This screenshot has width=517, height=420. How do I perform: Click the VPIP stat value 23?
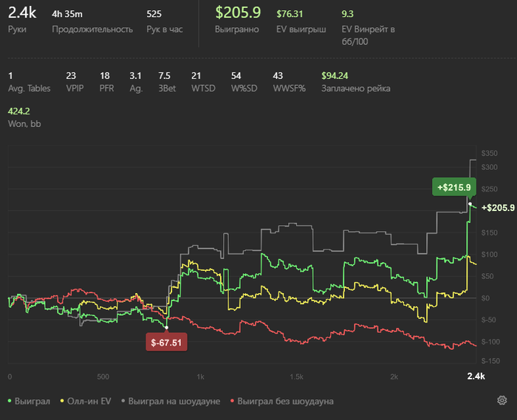pyautogui.click(x=71, y=75)
